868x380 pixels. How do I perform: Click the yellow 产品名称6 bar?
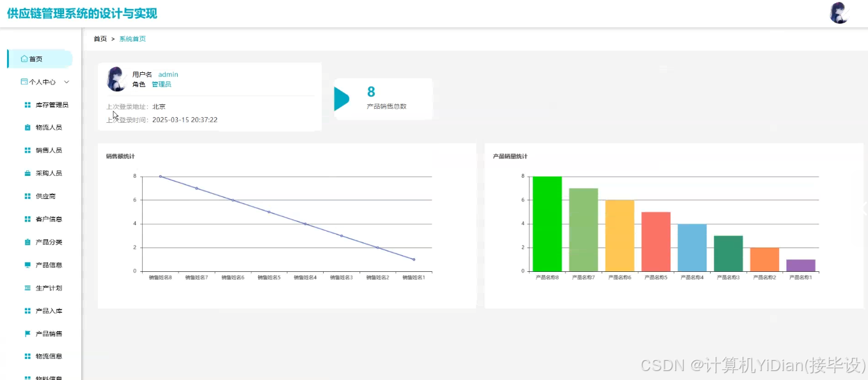(x=620, y=235)
